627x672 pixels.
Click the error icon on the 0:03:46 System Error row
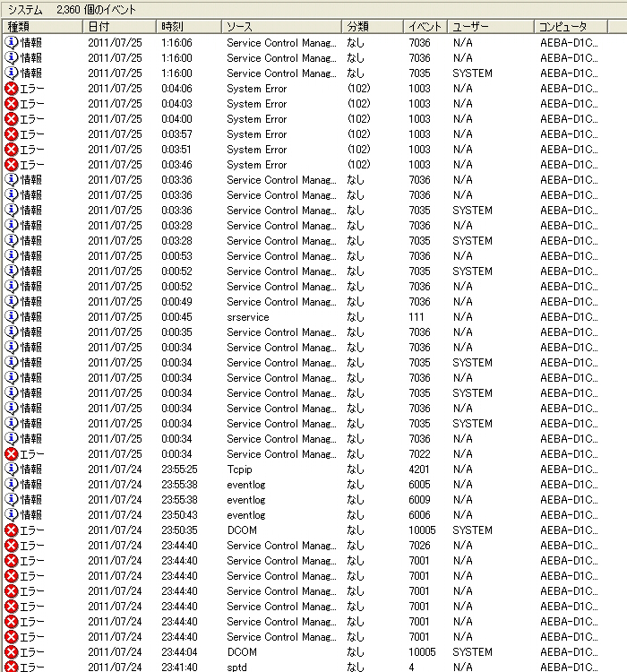tap(12, 164)
